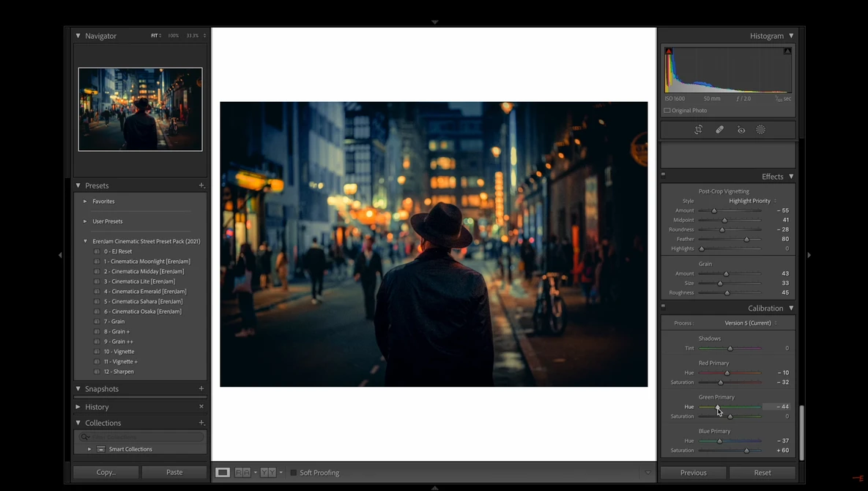Click the YY before/after setting button
The width and height of the screenshot is (868, 491).
click(x=268, y=472)
